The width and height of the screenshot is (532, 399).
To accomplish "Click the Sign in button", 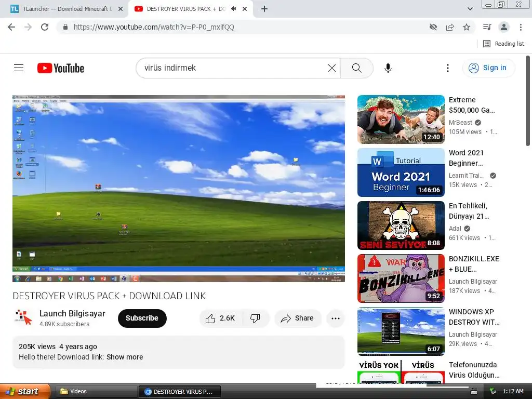I will tap(488, 68).
